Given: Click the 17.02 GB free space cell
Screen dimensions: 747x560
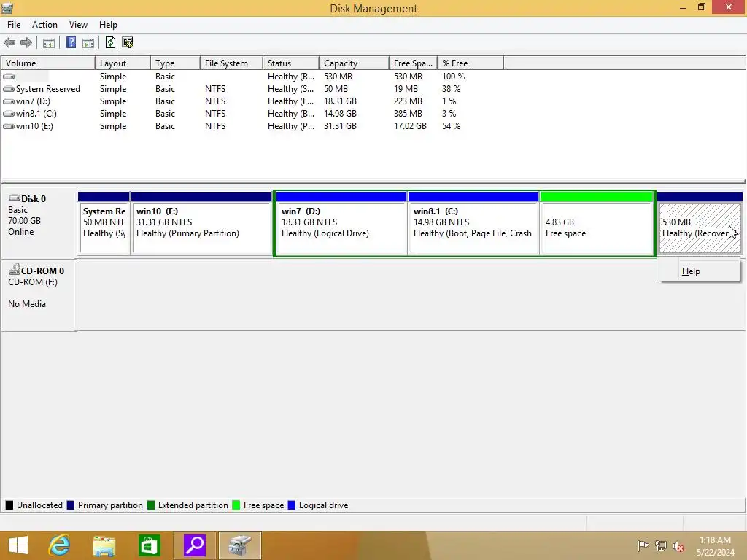Looking at the screenshot, I should [x=410, y=126].
